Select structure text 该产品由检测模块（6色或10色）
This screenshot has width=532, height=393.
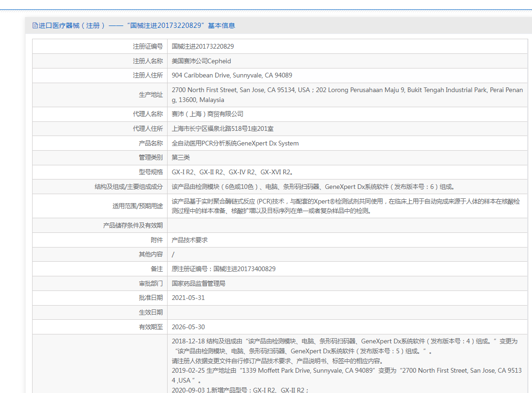click(x=313, y=187)
